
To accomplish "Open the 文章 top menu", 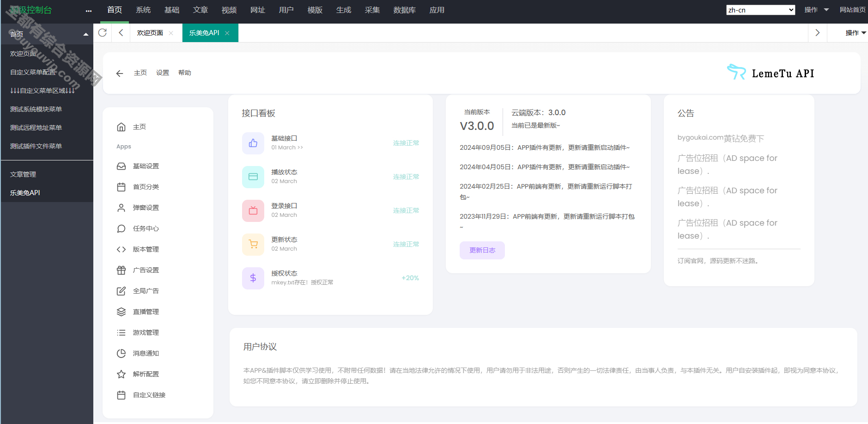I will tap(200, 10).
